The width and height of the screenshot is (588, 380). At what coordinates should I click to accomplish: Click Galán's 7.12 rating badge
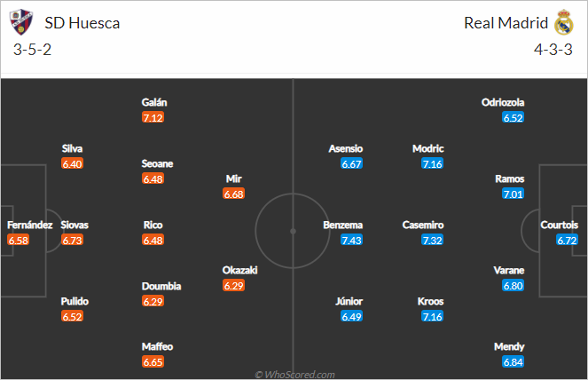pos(153,117)
